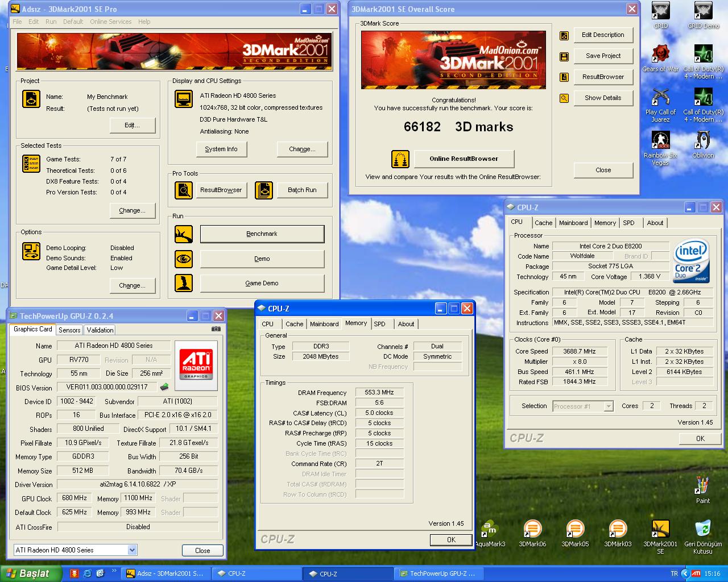
Task: Click the System Info button
Action: coord(221,149)
